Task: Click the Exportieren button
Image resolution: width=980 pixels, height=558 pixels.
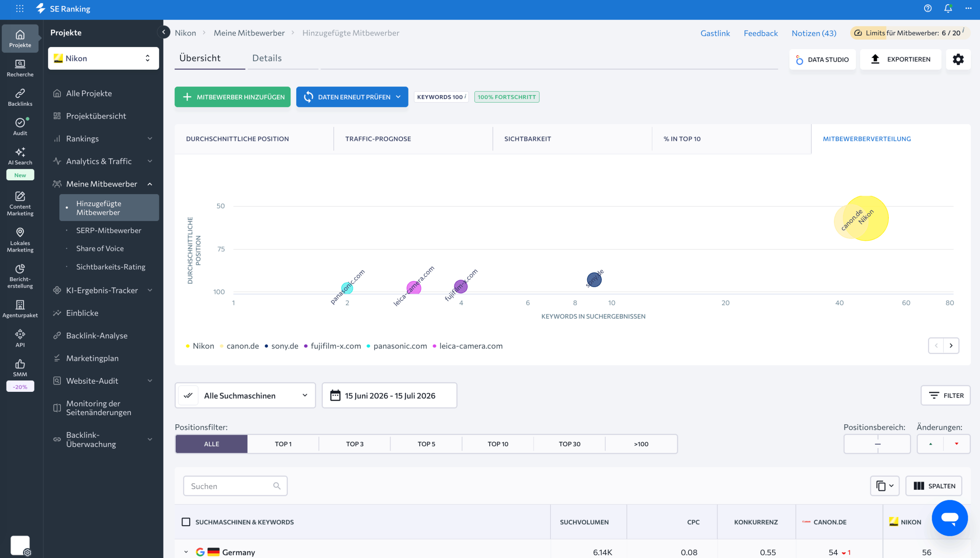Action: coord(900,59)
